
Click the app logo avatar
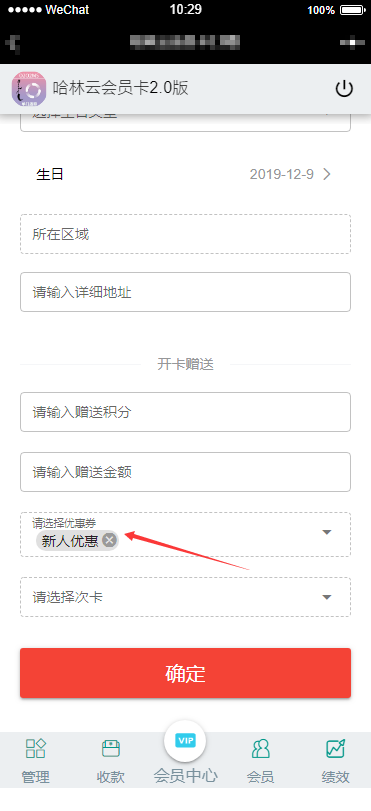[29, 89]
